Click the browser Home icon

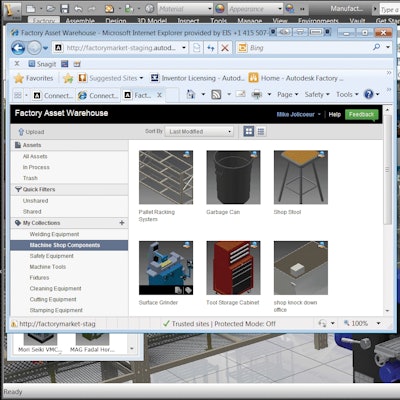(x=190, y=95)
